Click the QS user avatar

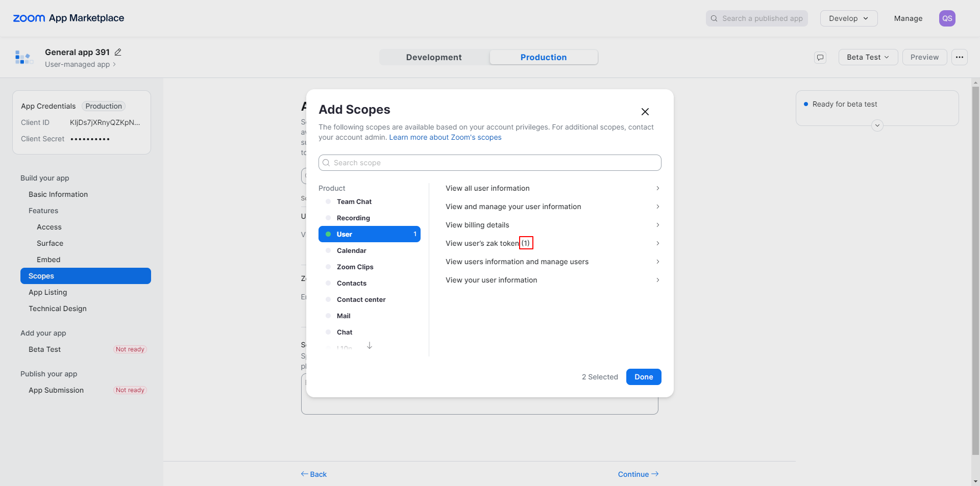(x=947, y=18)
